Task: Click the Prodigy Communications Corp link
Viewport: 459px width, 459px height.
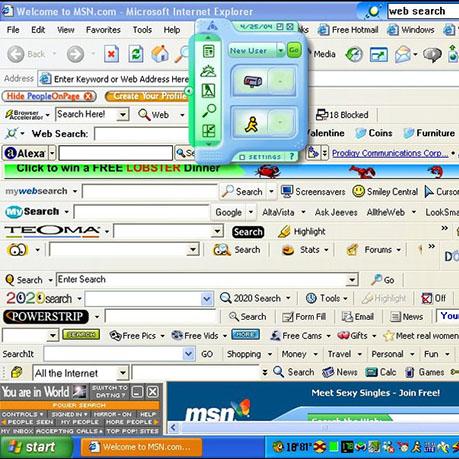Action: pos(390,153)
